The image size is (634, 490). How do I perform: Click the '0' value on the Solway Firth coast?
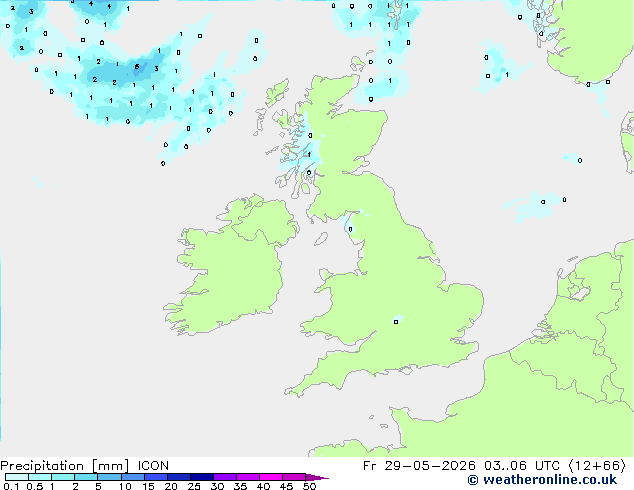(x=350, y=229)
